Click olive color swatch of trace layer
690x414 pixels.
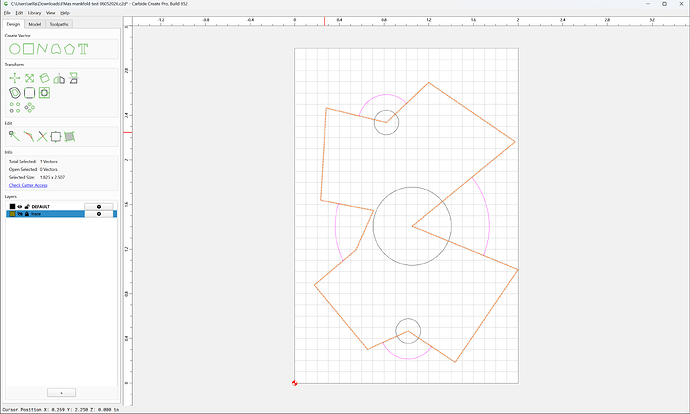point(12,214)
